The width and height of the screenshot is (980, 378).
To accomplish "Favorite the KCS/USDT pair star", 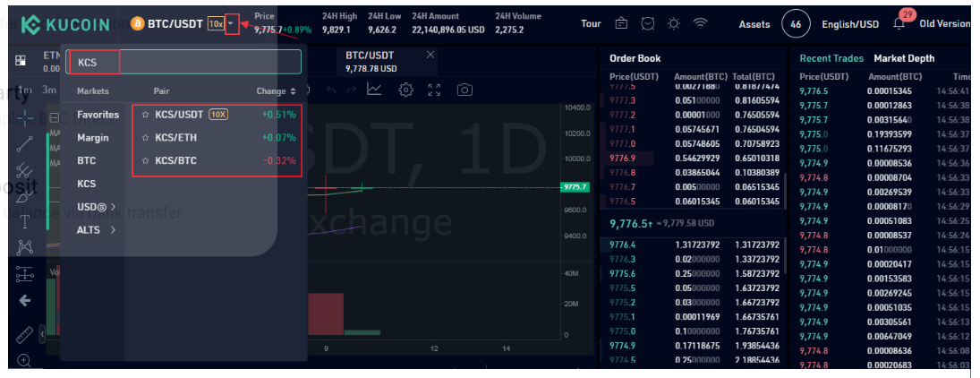I will click(146, 115).
